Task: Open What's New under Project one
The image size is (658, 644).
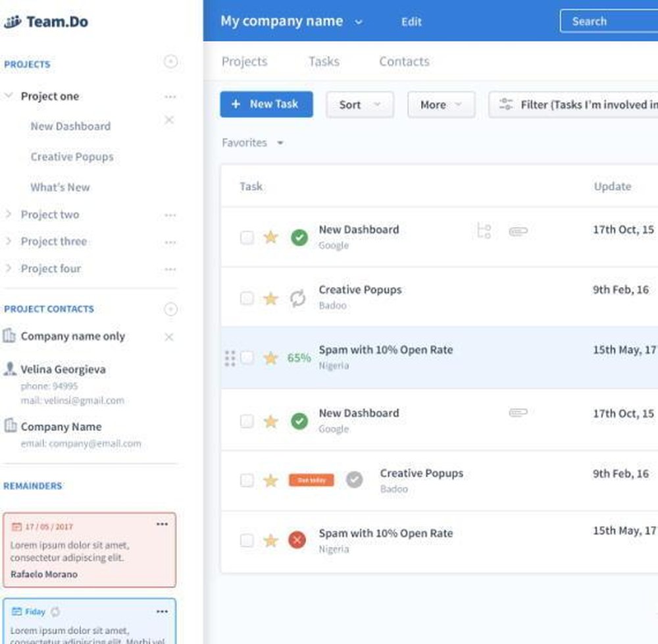Action: click(60, 187)
